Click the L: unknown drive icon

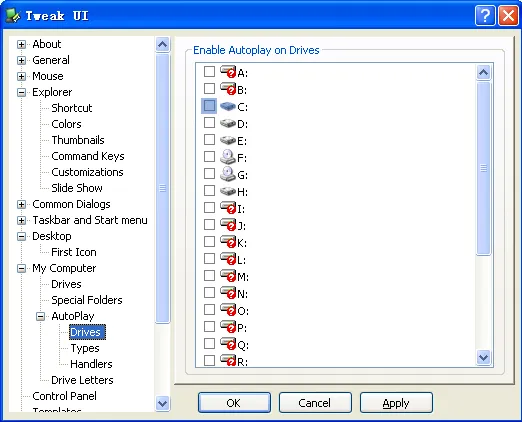228,259
